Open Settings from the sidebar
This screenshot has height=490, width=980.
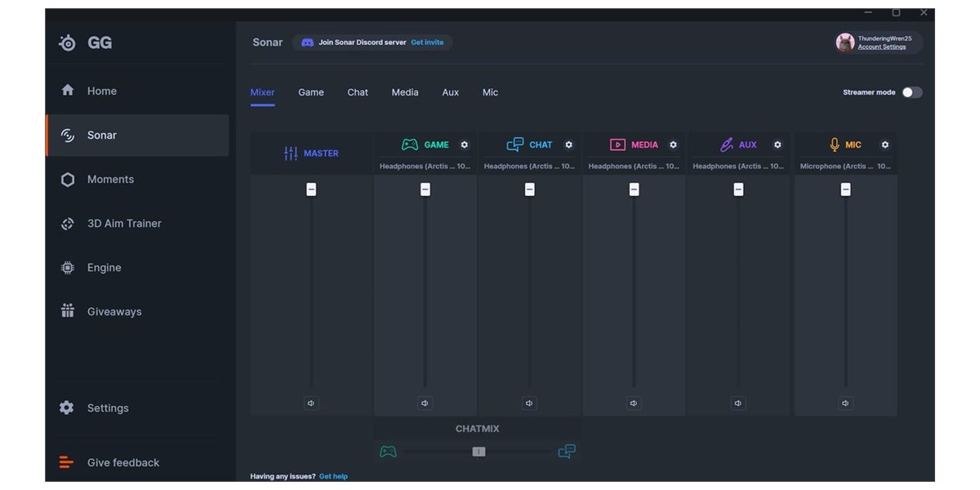click(x=137, y=408)
